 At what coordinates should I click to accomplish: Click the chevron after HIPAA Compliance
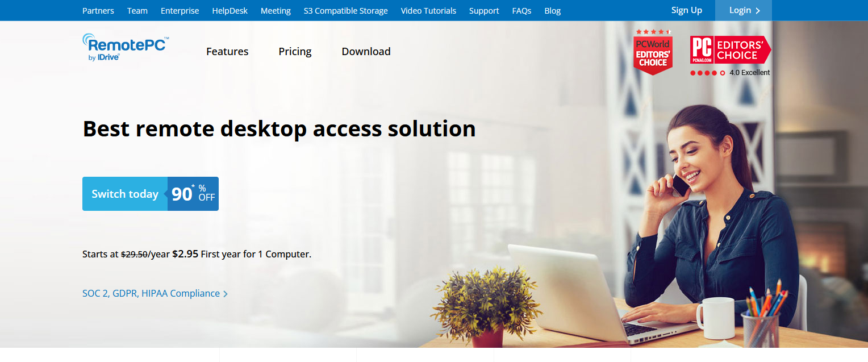click(226, 294)
